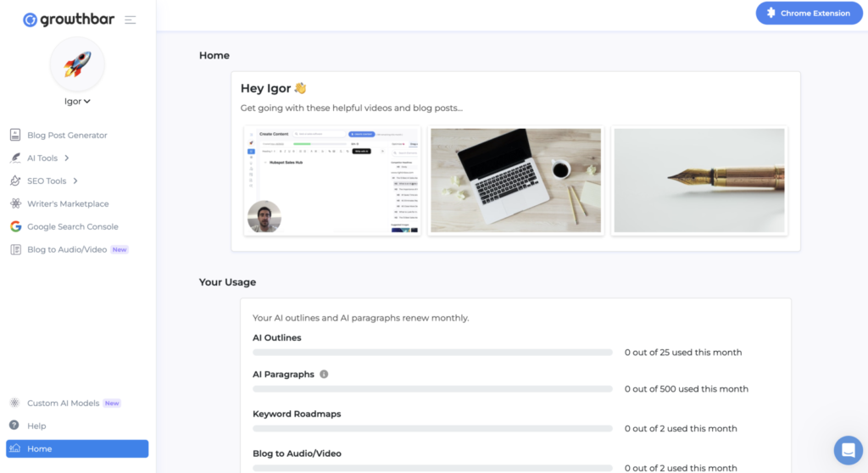Click the growthbar logo
Viewport: 868px width, 473px height.
(69, 19)
